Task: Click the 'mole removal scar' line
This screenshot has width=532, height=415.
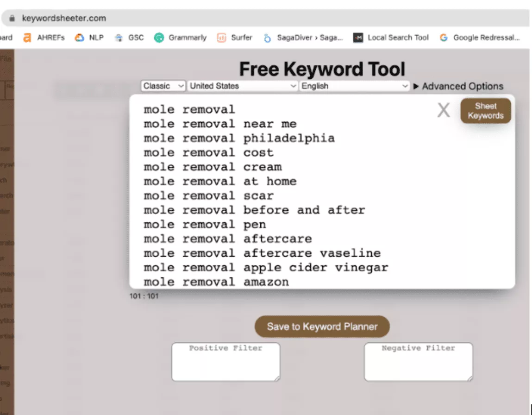Action: click(x=208, y=196)
